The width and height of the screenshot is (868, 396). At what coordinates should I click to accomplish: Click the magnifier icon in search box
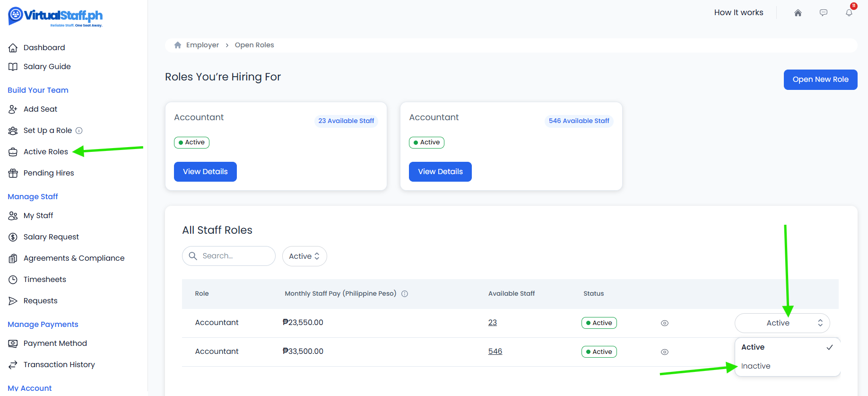click(x=193, y=256)
